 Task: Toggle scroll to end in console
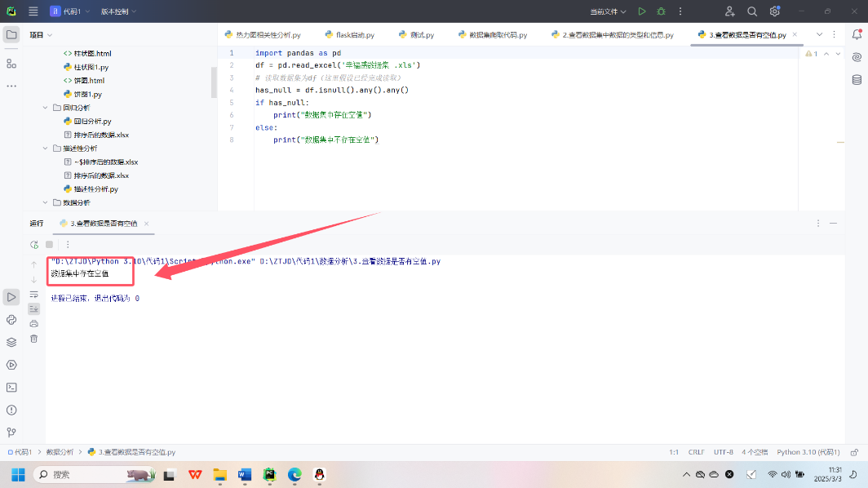pos(33,308)
